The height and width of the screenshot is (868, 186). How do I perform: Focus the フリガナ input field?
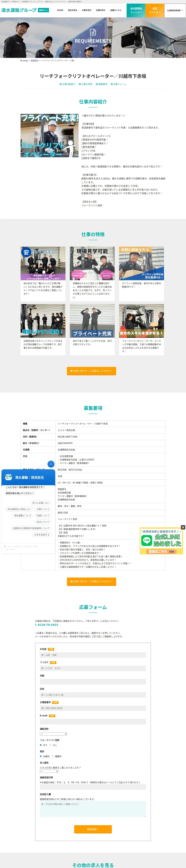(x=93, y=669)
